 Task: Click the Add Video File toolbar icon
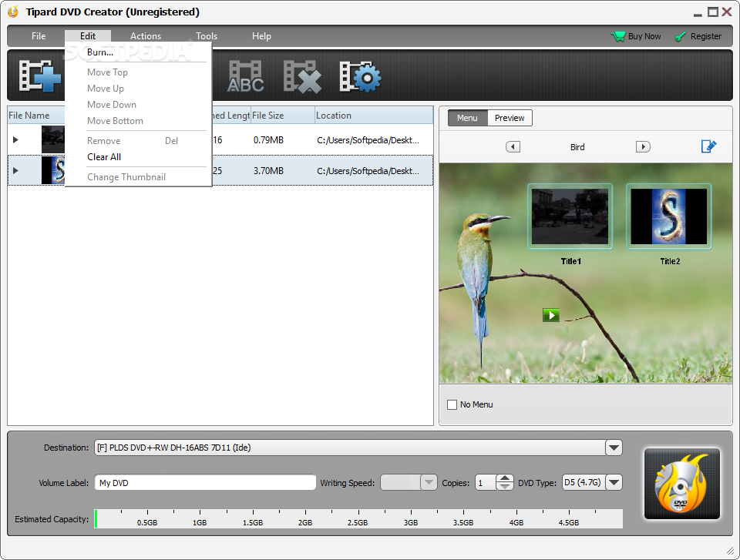point(39,75)
